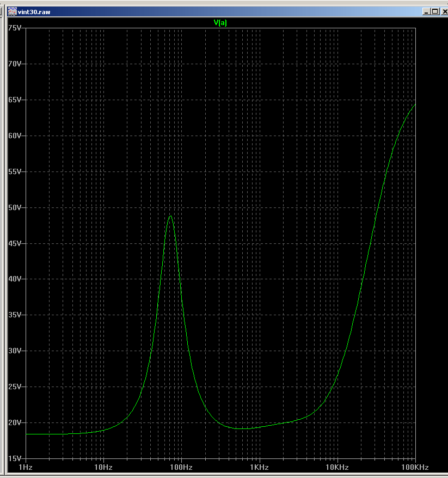Click the vint30.raw window icon
Image resolution: width=448 pixels, height=478 pixels.
[x=12, y=12]
